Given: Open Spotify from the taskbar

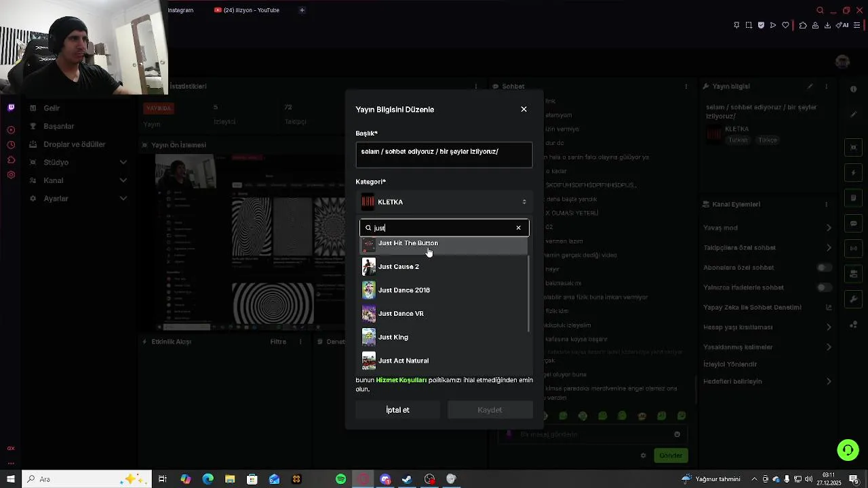Looking at the screenshot, I should point(340,479).
